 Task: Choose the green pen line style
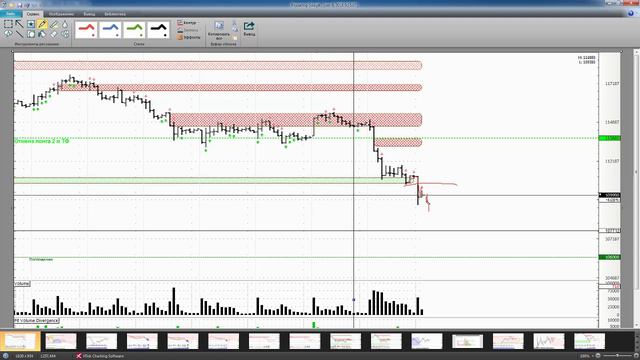pyautogui.click(x=134, y=30)
